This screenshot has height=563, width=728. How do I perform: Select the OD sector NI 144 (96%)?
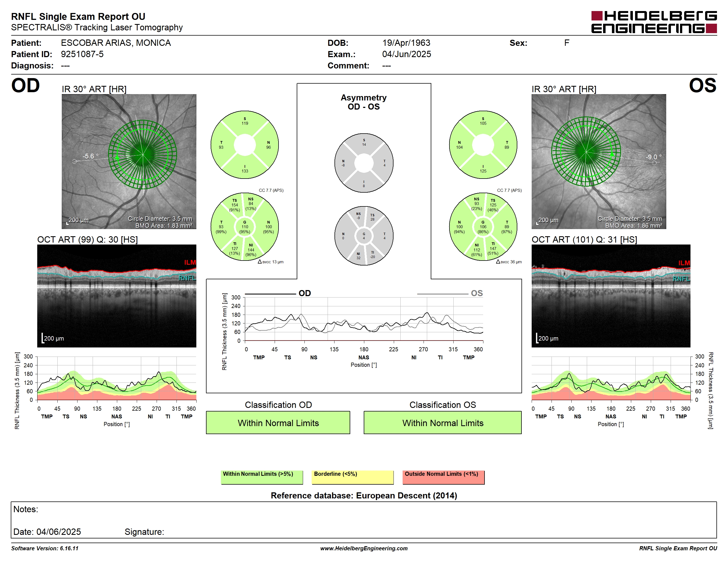pyautogui.click(x=251, y=250)
